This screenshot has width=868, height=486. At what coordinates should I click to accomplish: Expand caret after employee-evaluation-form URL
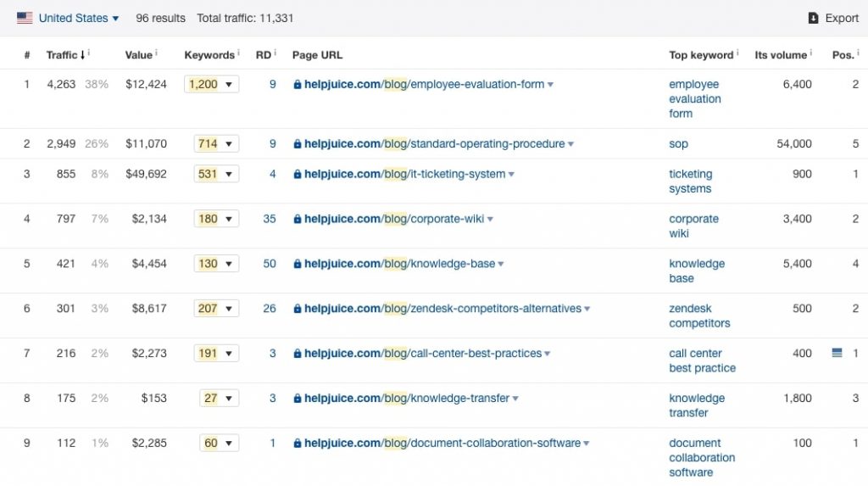(550, 85)
